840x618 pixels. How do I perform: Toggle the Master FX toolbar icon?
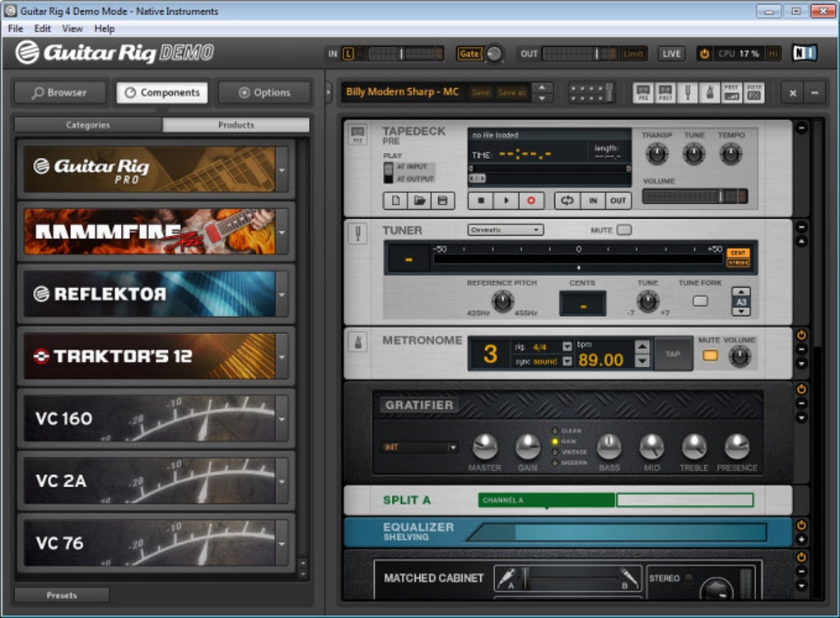754,93
